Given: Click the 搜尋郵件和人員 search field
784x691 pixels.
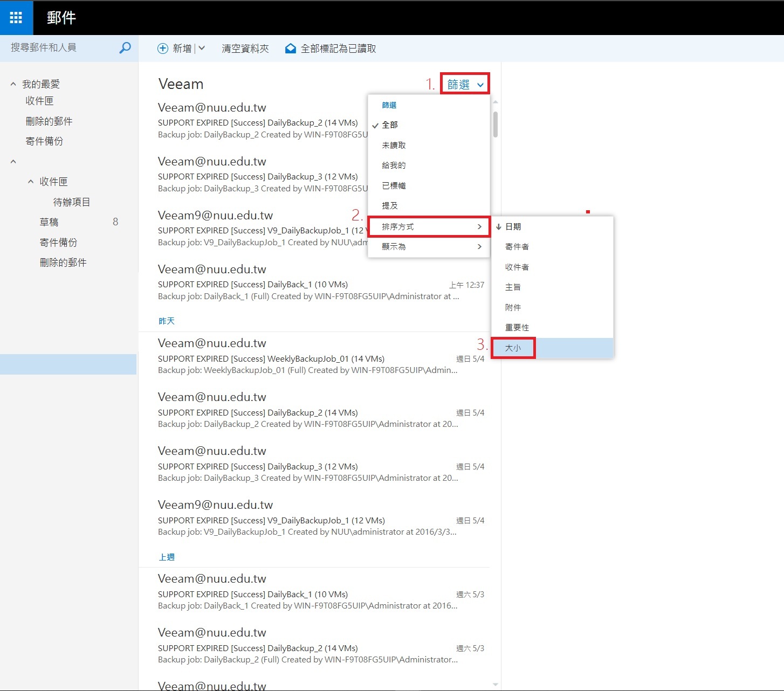Looking at the screenshot, I should [59, 48].
